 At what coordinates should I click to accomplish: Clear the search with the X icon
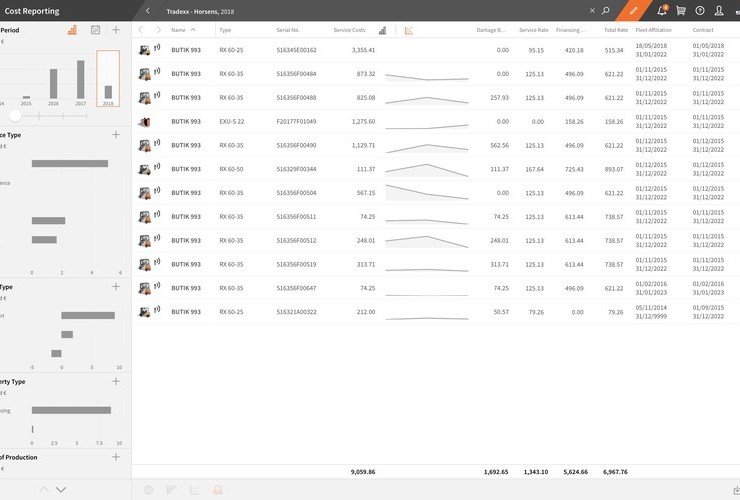591,11
